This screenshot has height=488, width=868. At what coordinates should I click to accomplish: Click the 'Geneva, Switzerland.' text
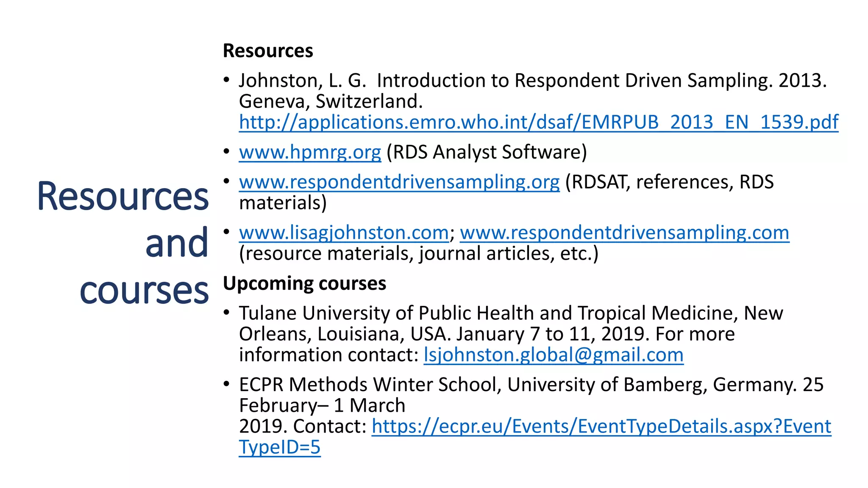point(331,102)
